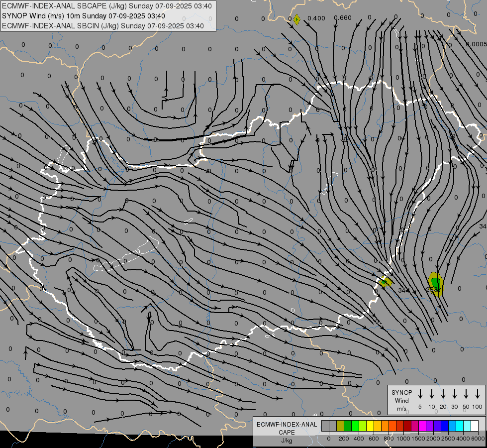The image size is (487, 448).
Task: Click the 'SYNOP Wind m/s' legend label
Action: click(401, 400)
